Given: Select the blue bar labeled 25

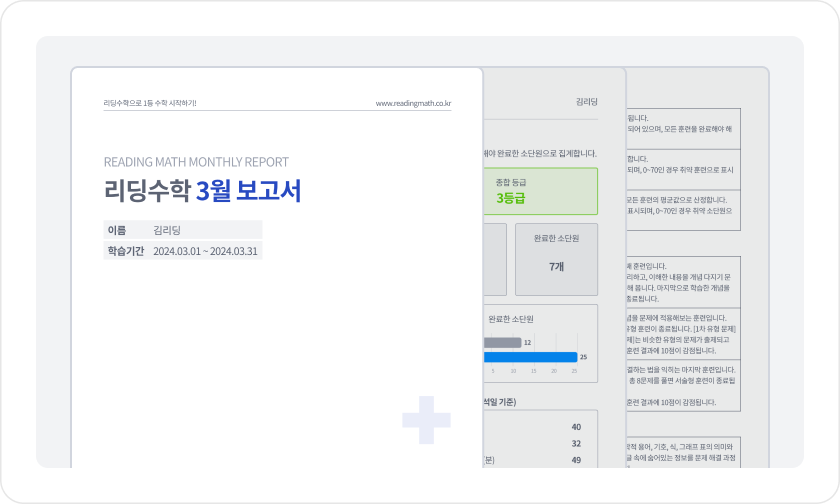Looking at the screenshot, I should (530, 357).
